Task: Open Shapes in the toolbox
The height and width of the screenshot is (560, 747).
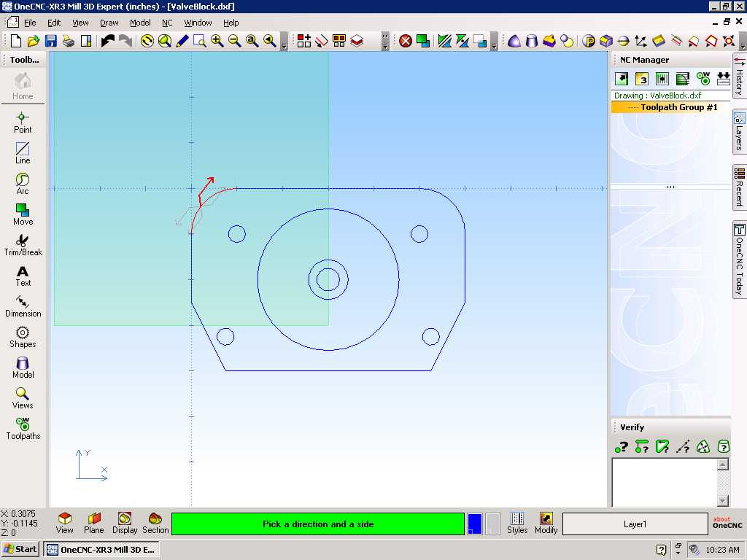Action: 23,337
